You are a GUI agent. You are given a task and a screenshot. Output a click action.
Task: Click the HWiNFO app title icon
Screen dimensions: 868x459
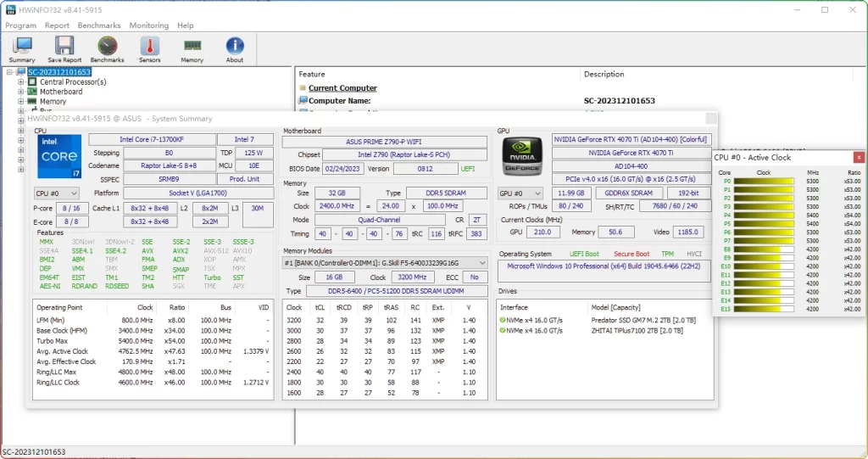(10, 9)
